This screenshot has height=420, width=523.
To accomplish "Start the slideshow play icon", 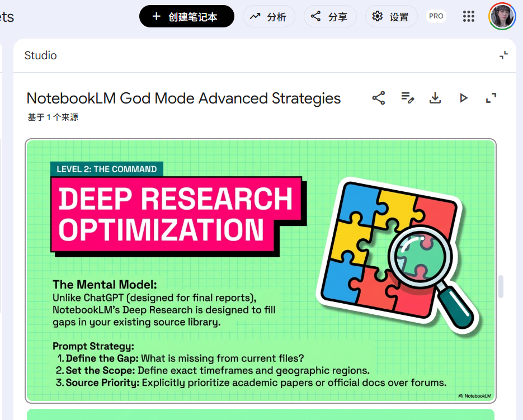I will 463,98.
